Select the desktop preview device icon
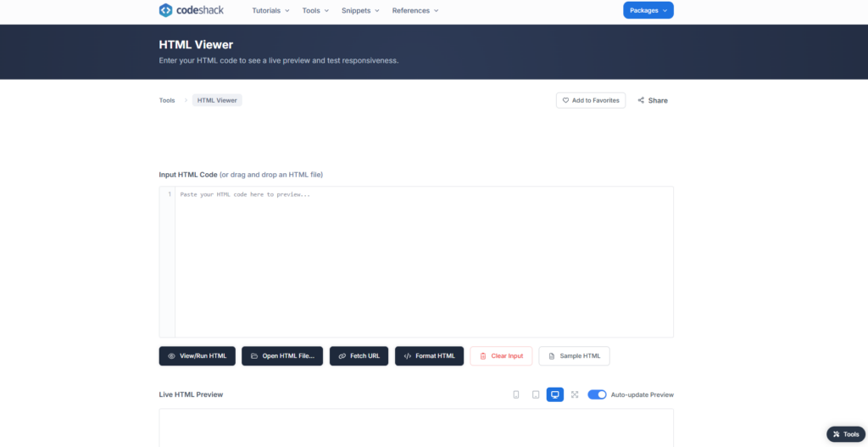 click(554, 394)
